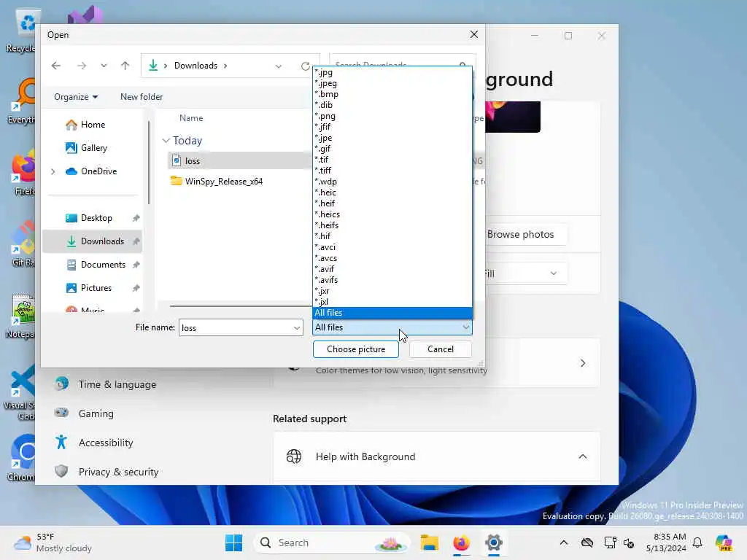Image resolution: width=747 pixels, height=560 pixels.
Task: Collapse the Today file group
Action: coord(166,141)
